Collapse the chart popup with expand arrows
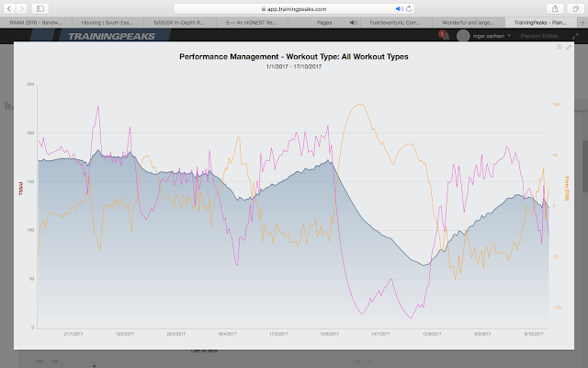This screenshot has height=368, width=588. point(569,47)
